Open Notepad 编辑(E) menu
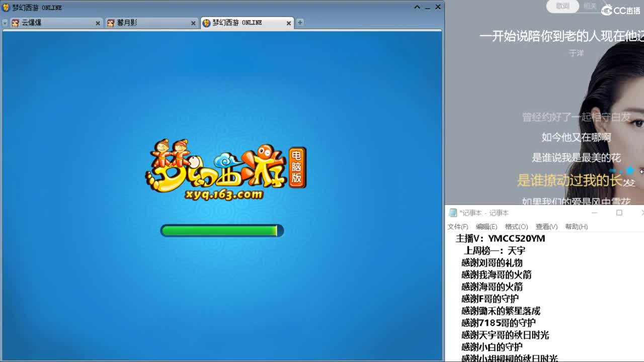 (x=487, y=227)
